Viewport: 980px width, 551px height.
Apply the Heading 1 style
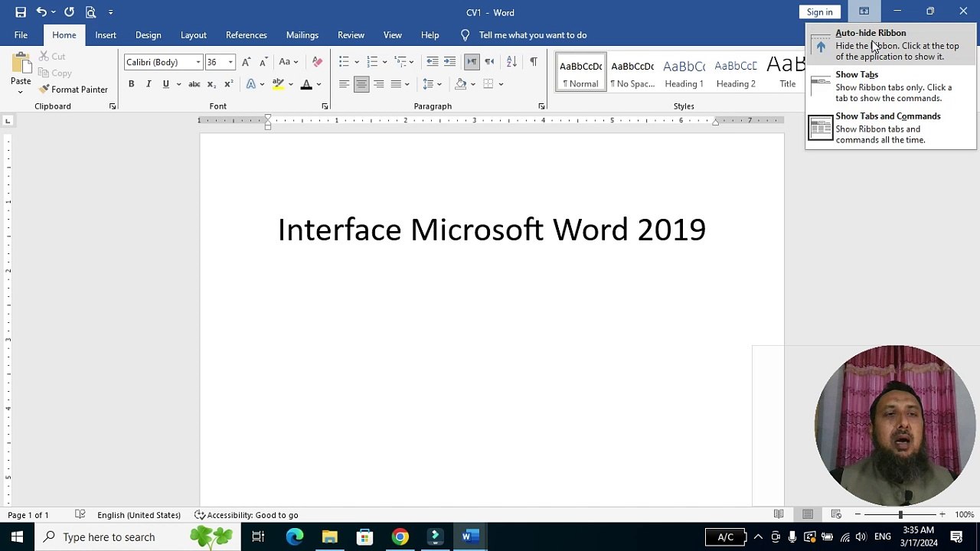point(684,72)
